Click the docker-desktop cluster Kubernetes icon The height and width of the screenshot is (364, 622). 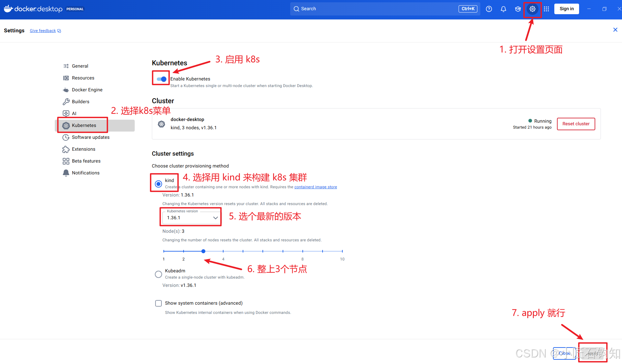coord(161,124)
